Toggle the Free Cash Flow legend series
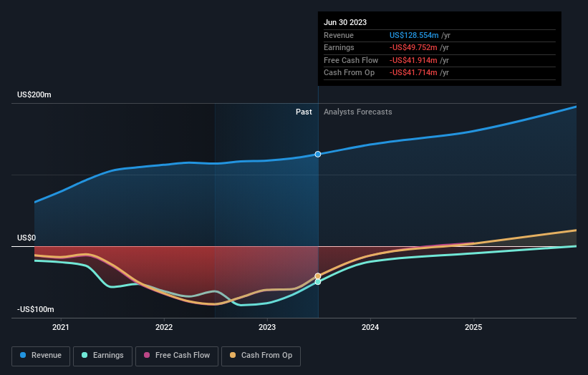 [177, 356]
